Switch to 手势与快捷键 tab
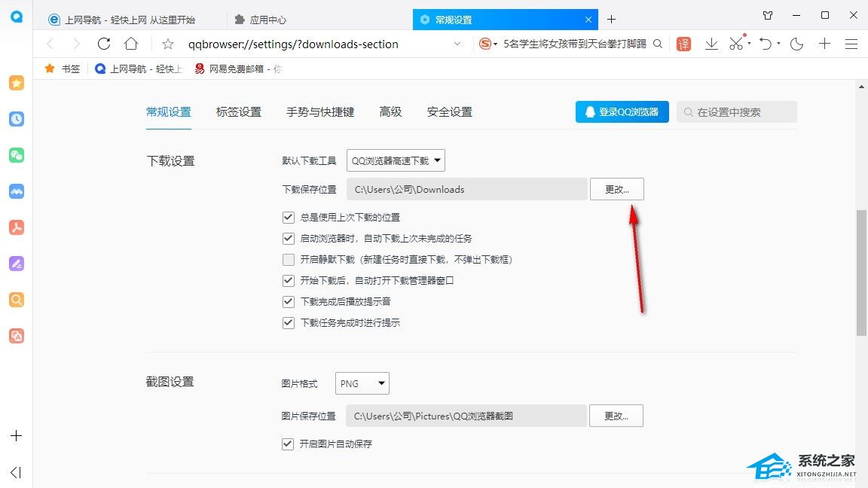The width and height of the screenshot is (868, 488). 320,111
